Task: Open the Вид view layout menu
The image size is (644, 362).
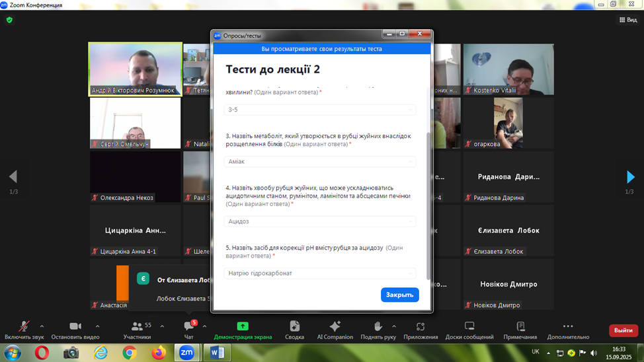Action: click(x=628, y=20)
